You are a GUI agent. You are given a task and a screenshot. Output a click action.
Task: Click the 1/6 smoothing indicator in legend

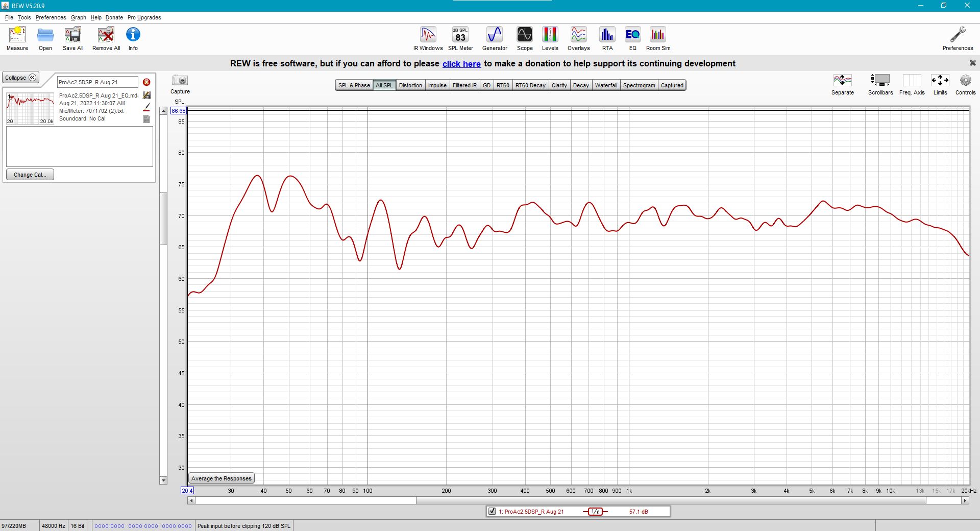click(x=595, y=512)
